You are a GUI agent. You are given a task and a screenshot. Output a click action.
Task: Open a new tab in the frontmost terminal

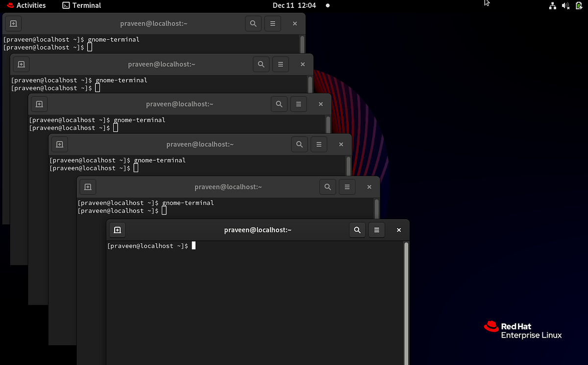click(117, 230)
